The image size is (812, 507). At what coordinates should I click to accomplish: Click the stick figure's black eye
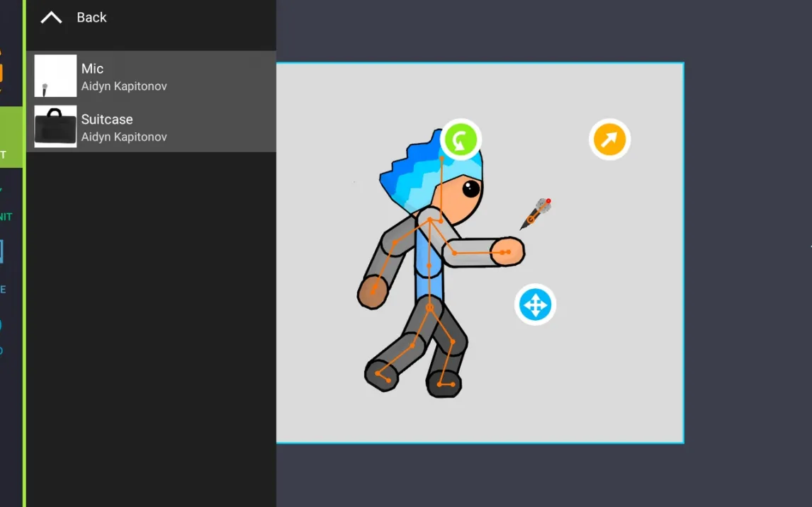point(471,189)
